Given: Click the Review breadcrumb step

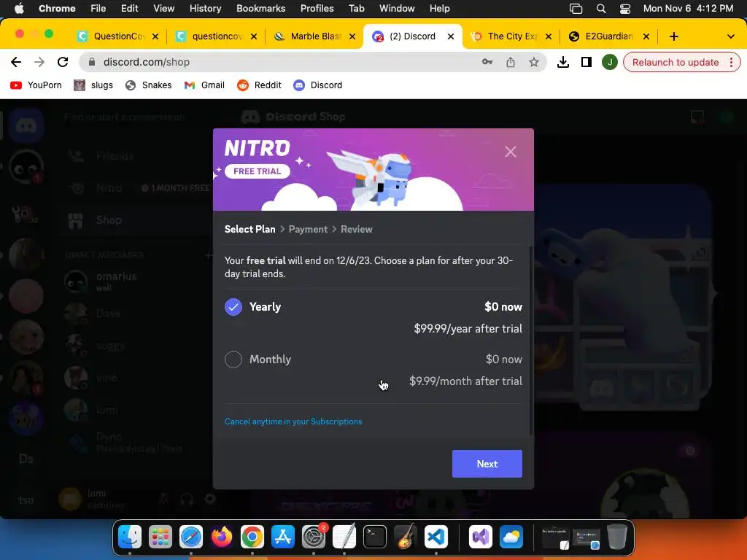Looking at the screenshot, I should coord(356,229).
